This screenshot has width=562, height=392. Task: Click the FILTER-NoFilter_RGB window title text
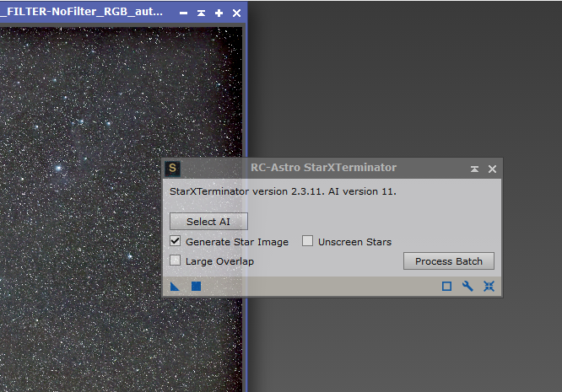81,12
